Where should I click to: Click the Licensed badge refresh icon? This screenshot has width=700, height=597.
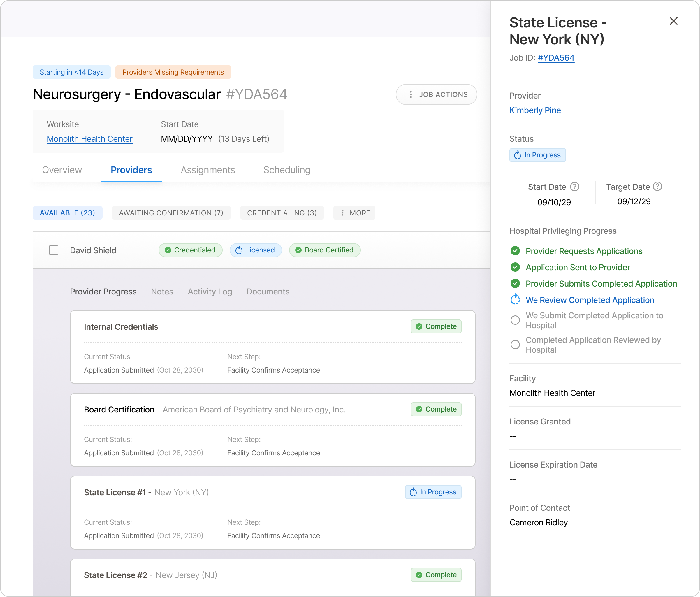(239, 250)
